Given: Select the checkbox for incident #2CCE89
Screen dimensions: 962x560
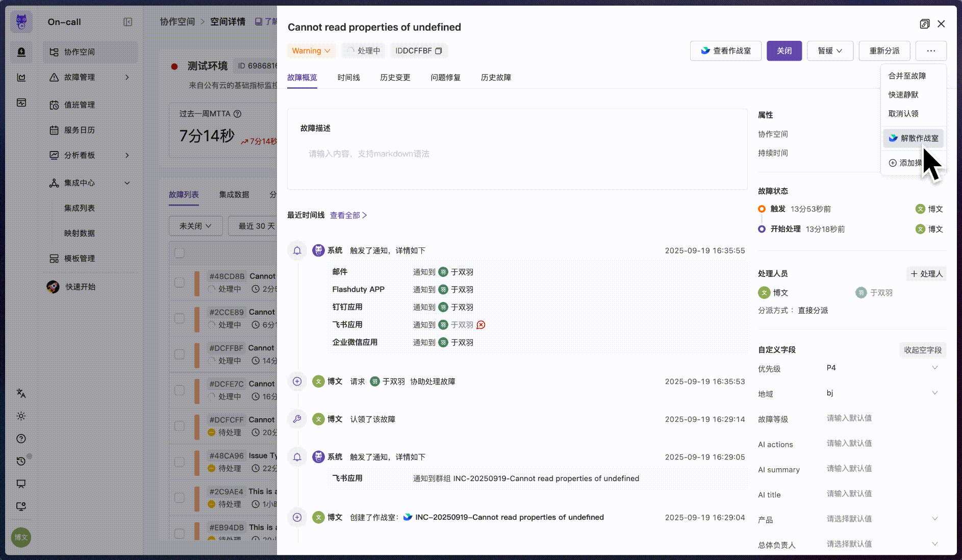Looking at the screenshot, I should (x=179, y=318).
